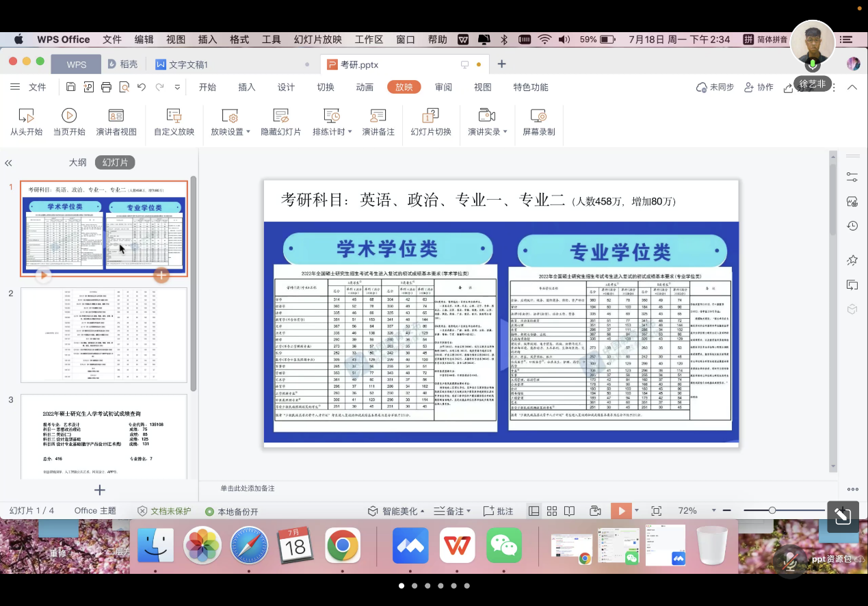
Task: Toggle the notes (备注) pane in status bar
Action: [451, 511]
